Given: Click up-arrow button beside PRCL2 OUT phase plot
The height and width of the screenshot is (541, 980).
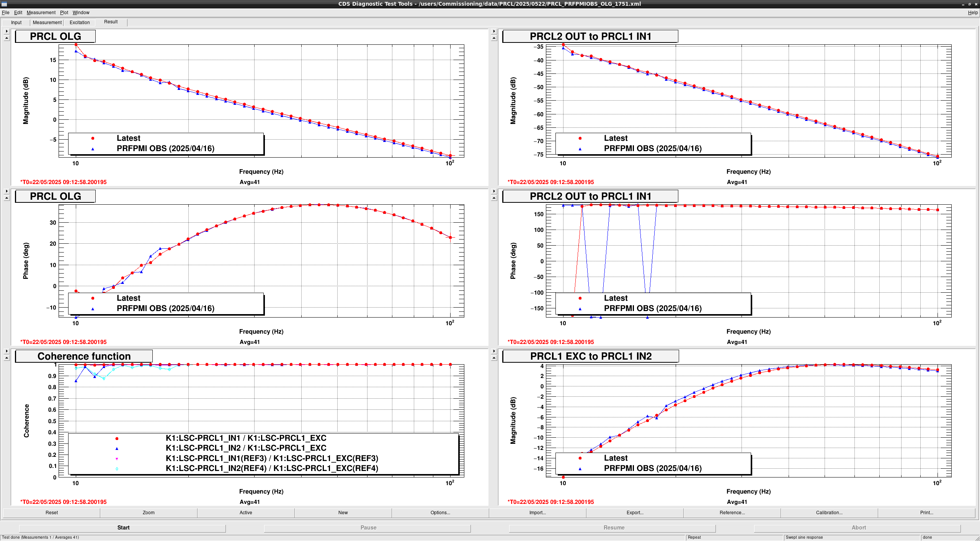Looking at the screenshot, I should 494,198.
